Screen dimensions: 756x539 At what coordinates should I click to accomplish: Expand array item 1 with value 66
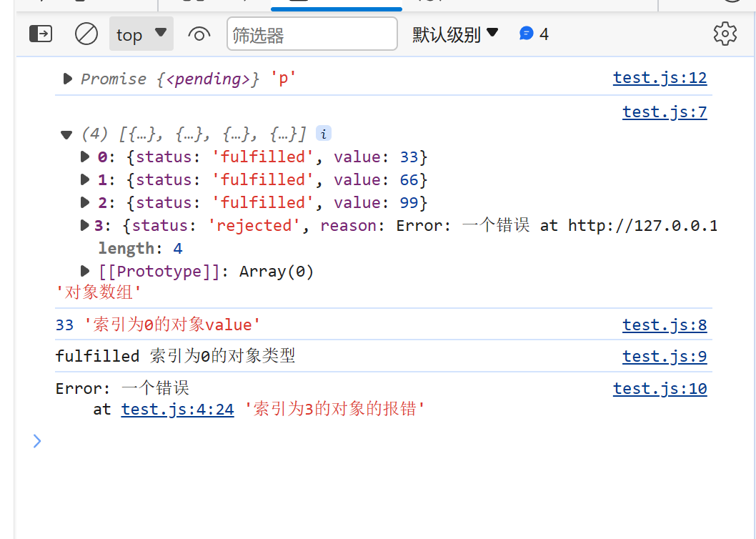click(85, 179)
